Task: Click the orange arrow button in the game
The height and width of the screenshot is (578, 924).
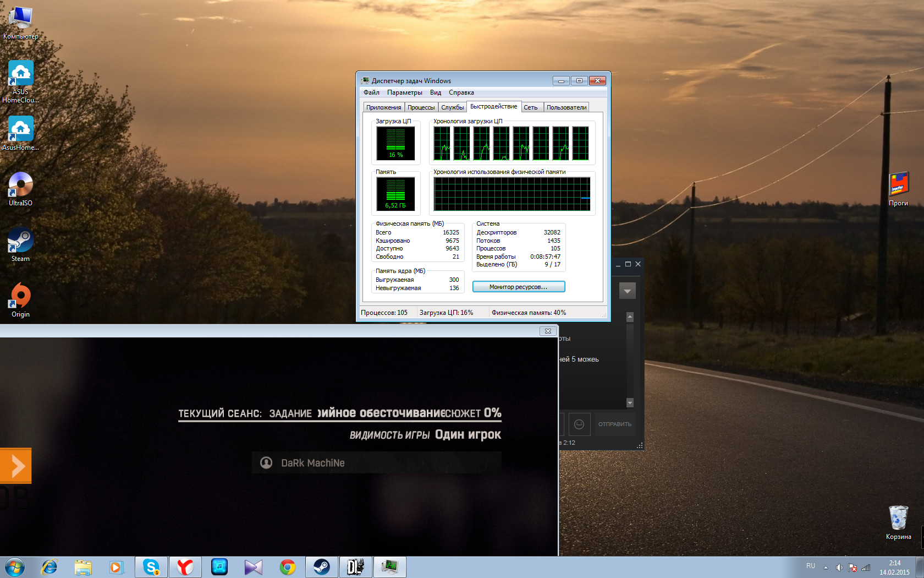Action: point(16,466)
